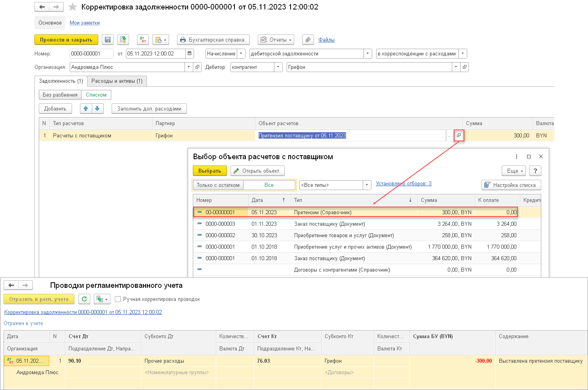
Task: Save the document with the floppy disk icon
Action: click(x=108, y=40)
